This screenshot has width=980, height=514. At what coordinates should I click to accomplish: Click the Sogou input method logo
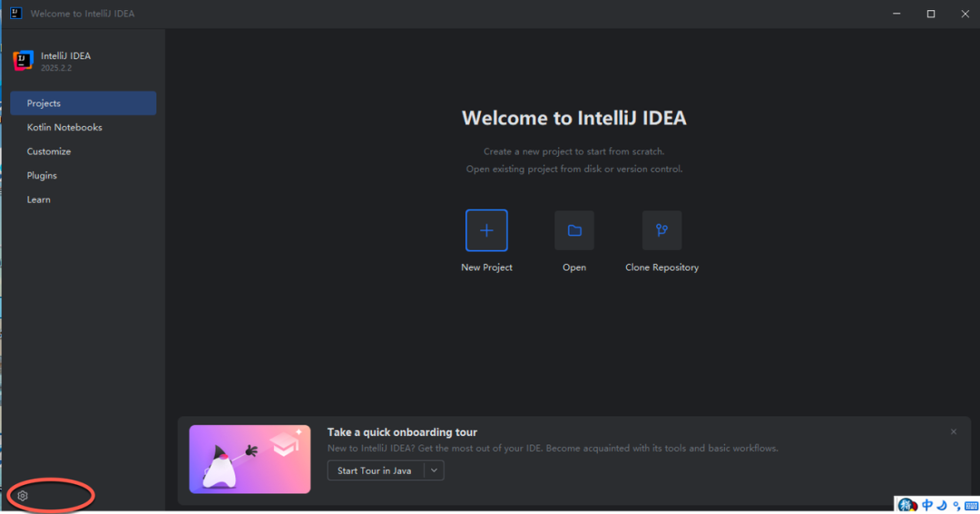coord(907,505)
